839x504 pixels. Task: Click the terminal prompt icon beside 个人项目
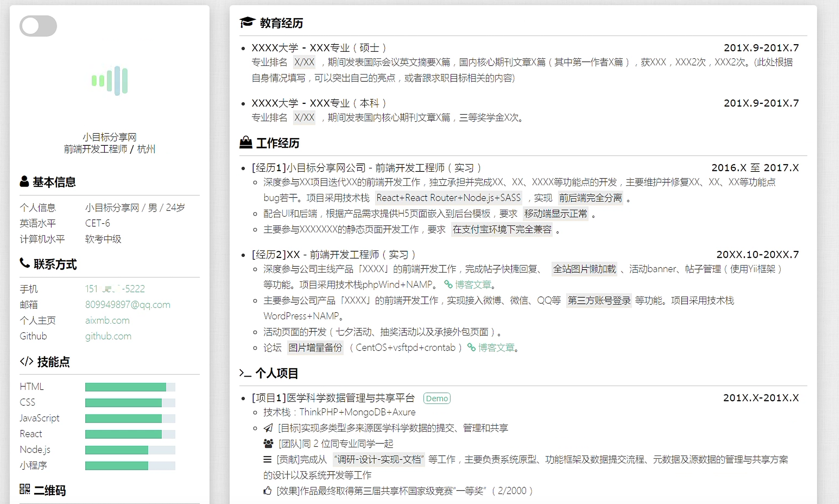[245, 373]
